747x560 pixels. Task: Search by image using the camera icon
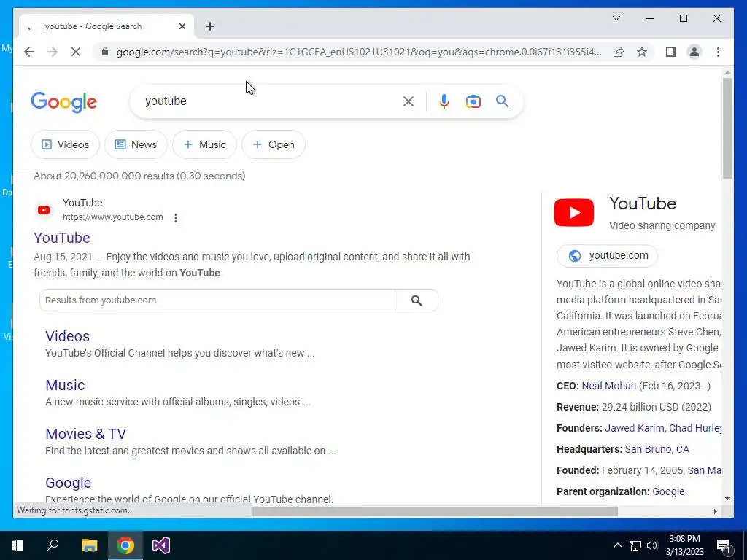coord(473,101)
